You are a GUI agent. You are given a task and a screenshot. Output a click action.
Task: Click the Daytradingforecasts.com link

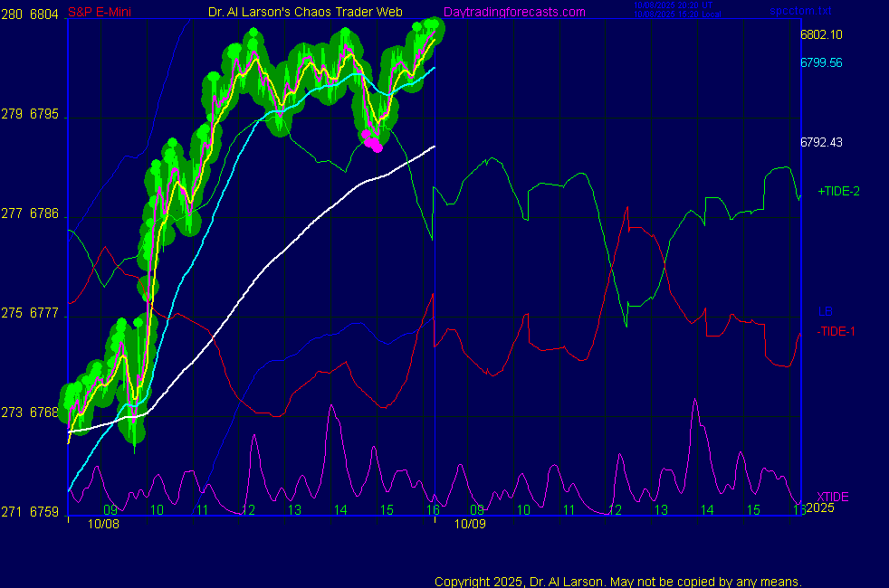click(513, 12)
